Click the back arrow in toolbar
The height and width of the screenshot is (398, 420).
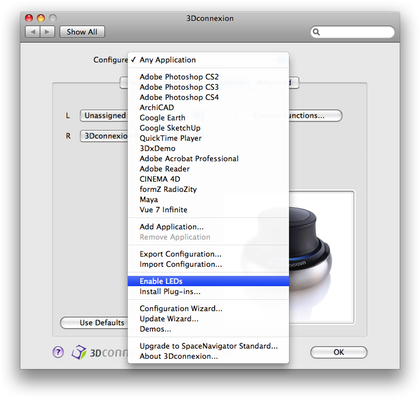pos(33,32)
